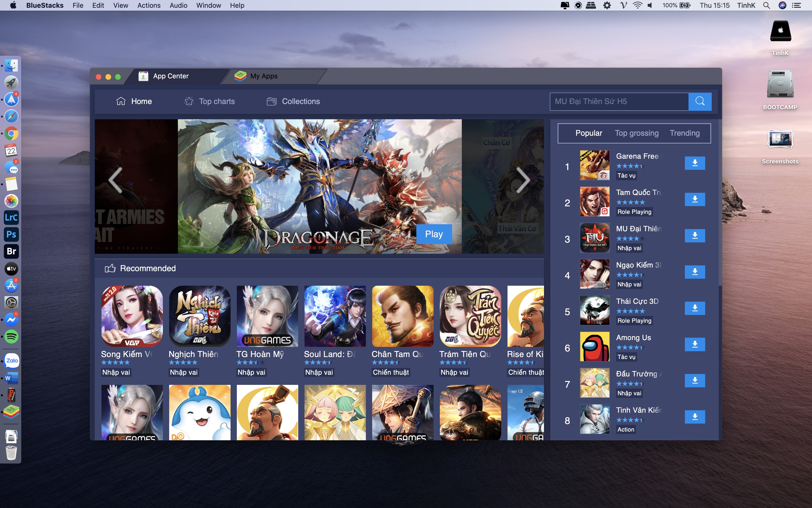Click Recommended section header
Image resolution: width=812 pixels, height=508 pixels.
pos(140,269)
